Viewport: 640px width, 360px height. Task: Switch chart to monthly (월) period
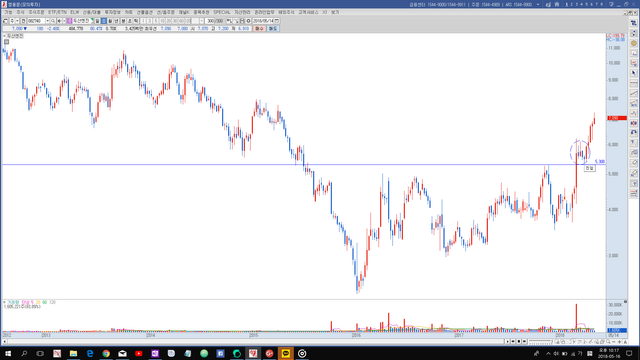(110, 21)
